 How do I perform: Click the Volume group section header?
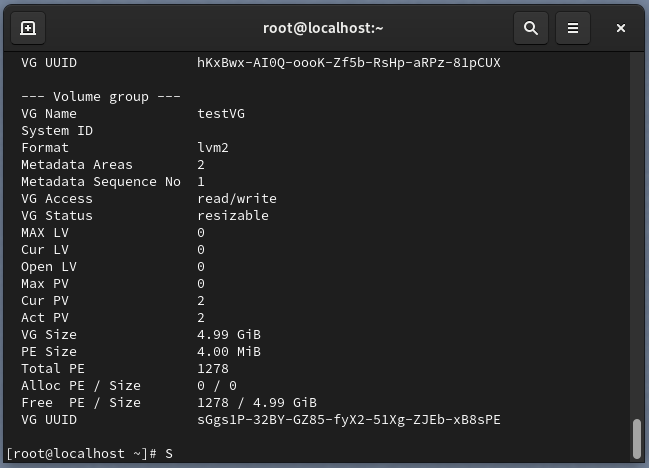[101, 97]
